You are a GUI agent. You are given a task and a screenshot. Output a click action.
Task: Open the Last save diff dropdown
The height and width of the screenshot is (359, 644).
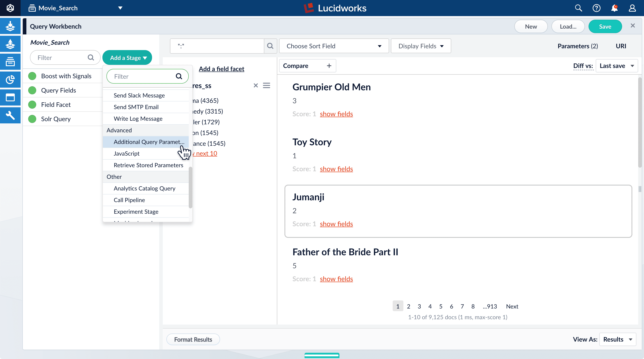coord(616,66)
